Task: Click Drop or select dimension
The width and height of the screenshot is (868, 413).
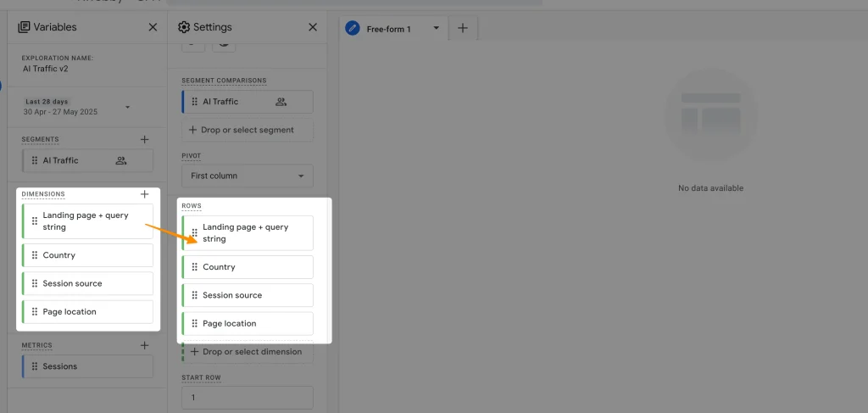Action: 248,352
